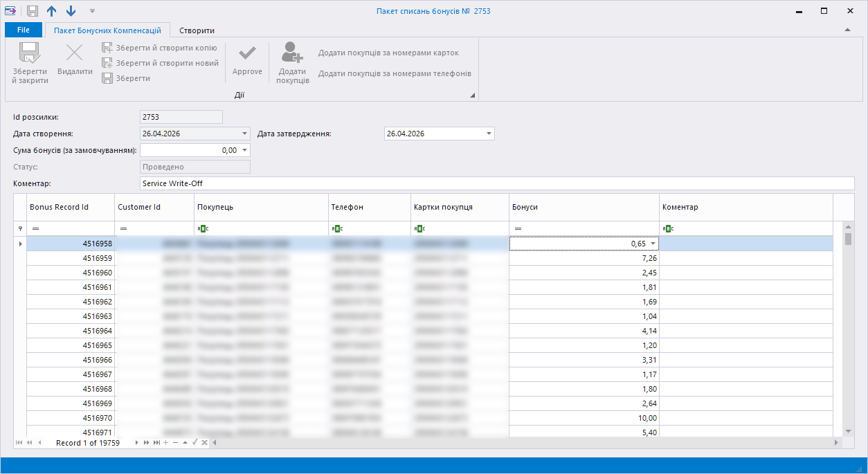The width and height of the screenshot is (868, 474).
Task: Expand Дата затвердження date picker
Action: click(x=489, y=134)
